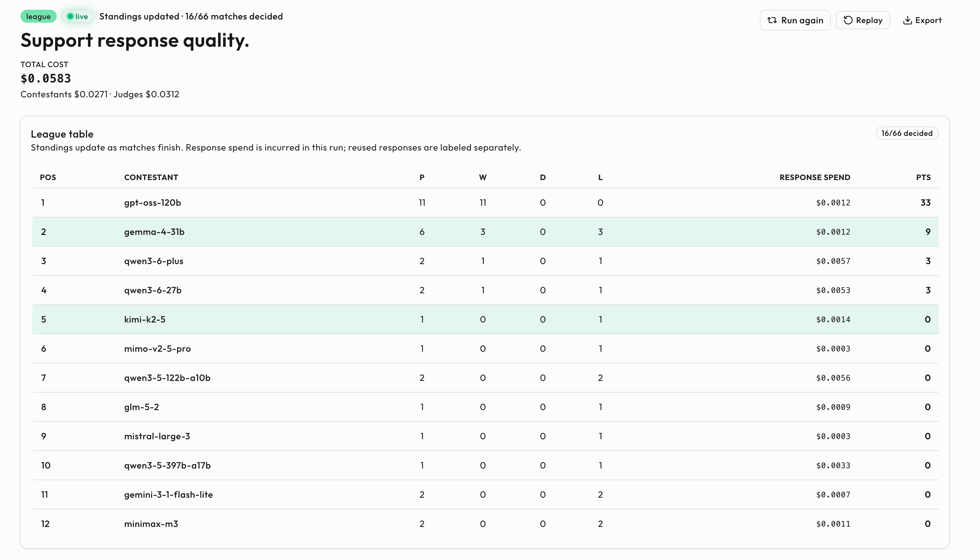Click the $0.0014 spend for kimi-k2-5
The height and width of the screenshot is (560, 980).
tap(833, 319)
